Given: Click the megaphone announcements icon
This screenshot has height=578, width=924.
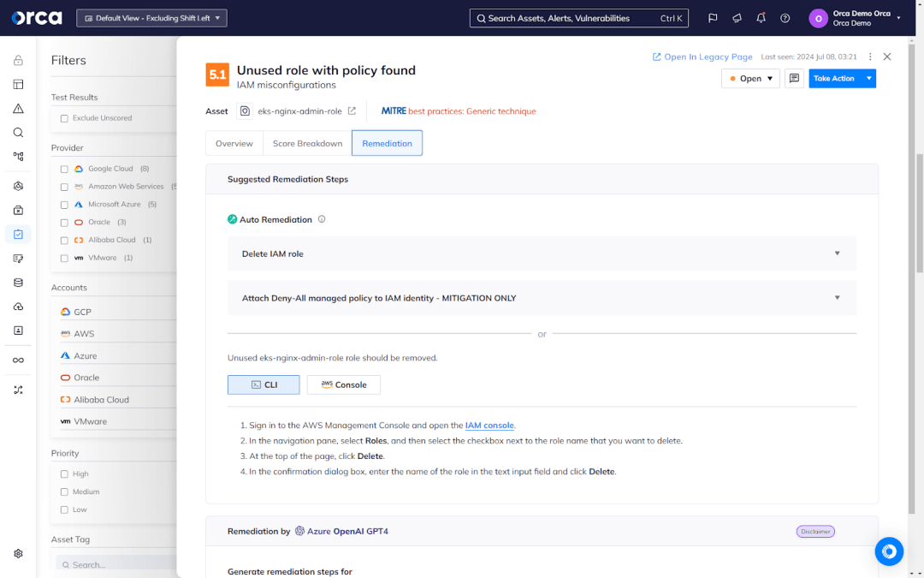Looking at the screenshot, I should tap(737, 18).
